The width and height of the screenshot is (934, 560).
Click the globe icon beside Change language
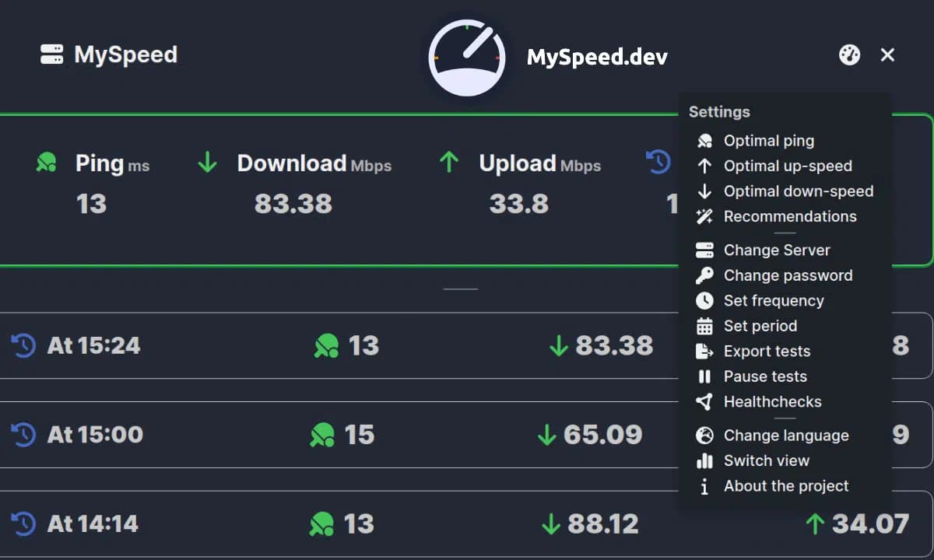click(x=704, y=436)
